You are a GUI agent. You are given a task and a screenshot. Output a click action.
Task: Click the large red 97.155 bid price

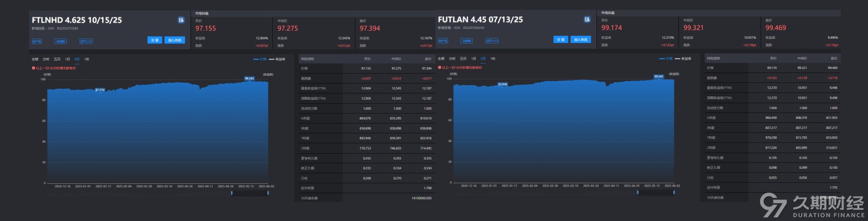pyautogui.click(x=206, y=28)
